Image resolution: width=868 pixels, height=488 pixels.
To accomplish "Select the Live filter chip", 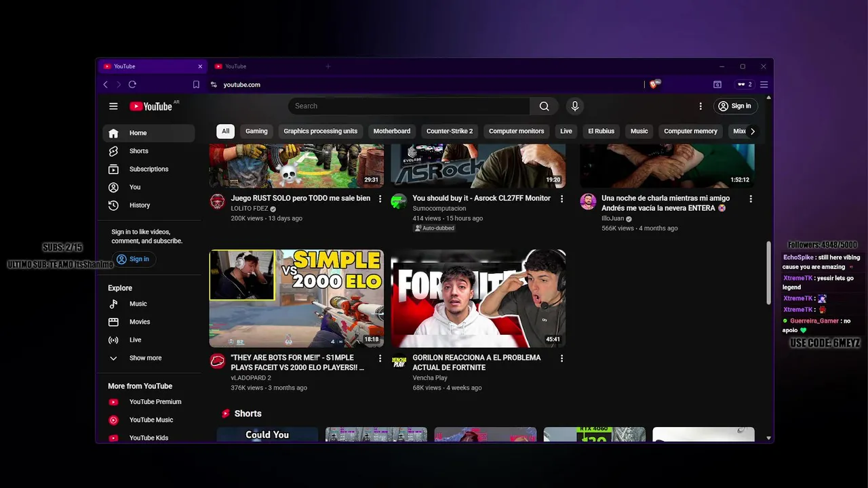I will [566, 131].
